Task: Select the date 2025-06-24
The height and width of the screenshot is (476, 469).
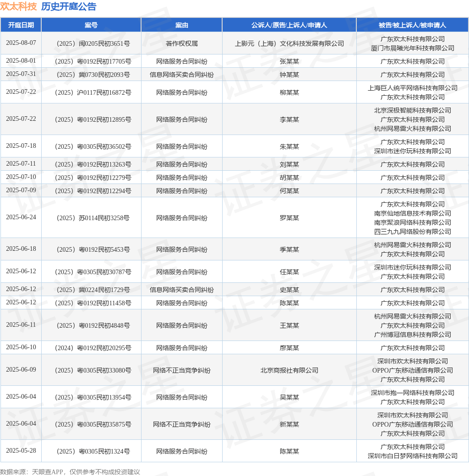Action: point(21,217)
